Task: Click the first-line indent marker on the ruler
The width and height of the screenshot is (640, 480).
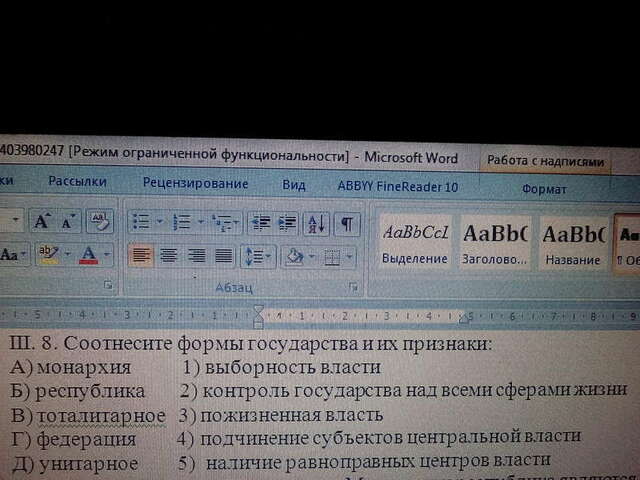Action: (258, 310)
